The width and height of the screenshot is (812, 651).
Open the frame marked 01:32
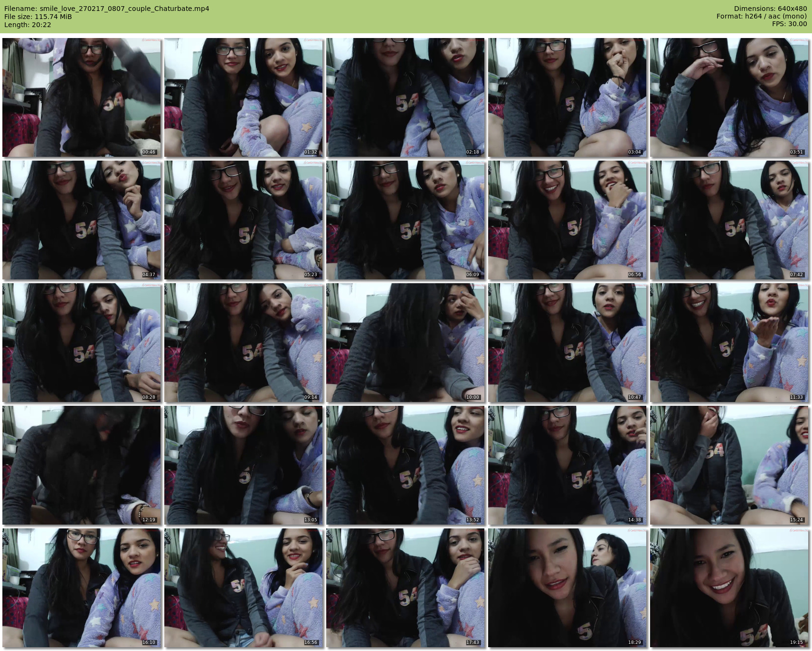click(x=244, y=97)
